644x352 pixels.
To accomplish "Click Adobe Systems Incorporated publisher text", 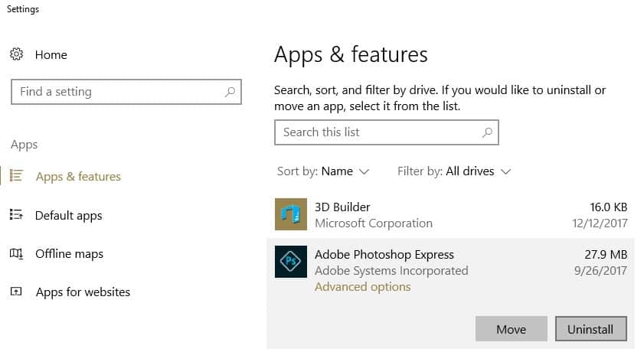I will point(391,271).
